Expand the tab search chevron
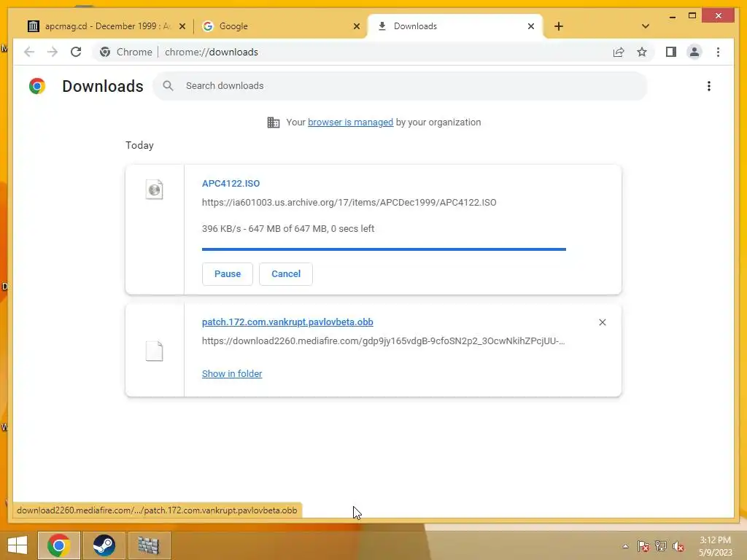The image size is (747, 560). (x=646, y=26)
